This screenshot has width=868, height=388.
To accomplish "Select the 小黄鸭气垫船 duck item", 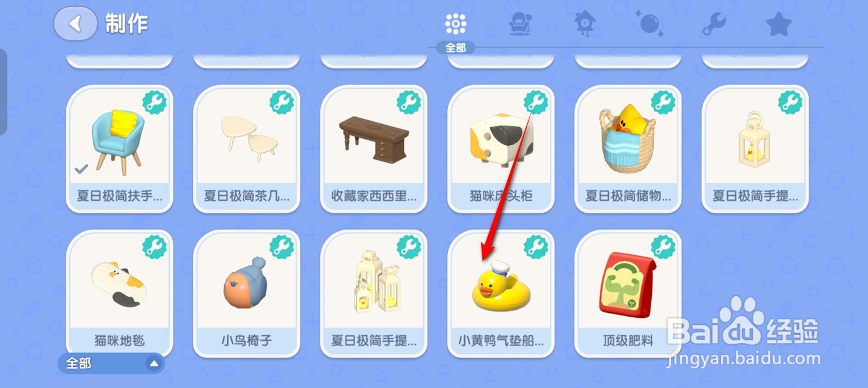I will coord(501,294).
